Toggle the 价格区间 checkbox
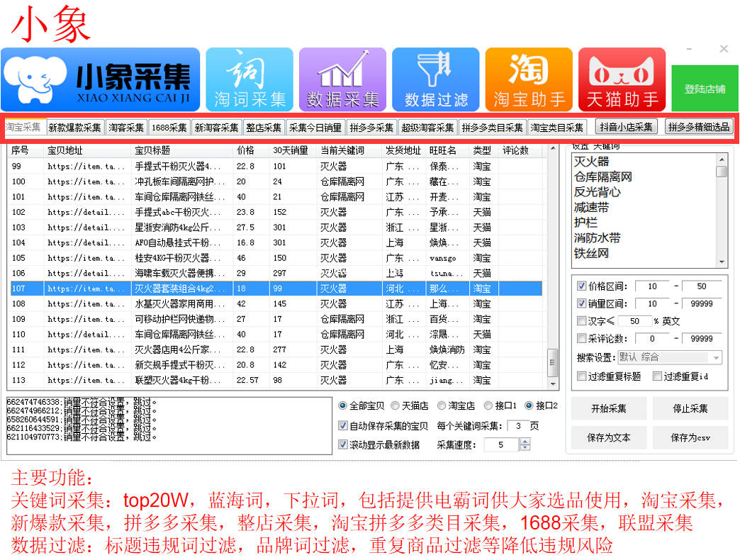 point(581,286)
